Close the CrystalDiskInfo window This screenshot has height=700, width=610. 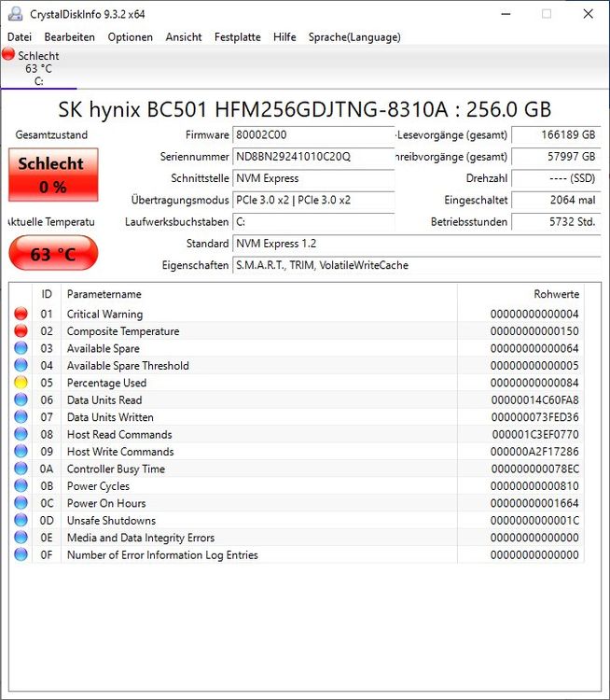[x=589, y=14]
